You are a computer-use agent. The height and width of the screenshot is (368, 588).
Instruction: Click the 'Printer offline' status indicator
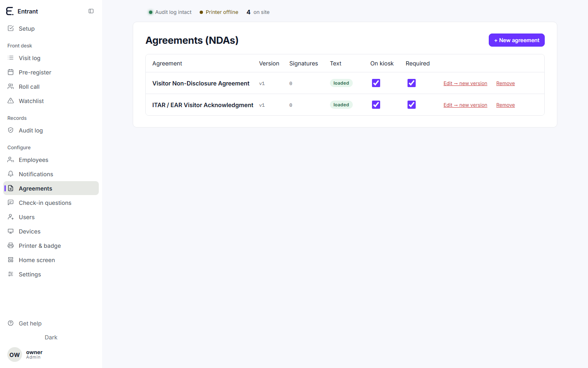219,12
